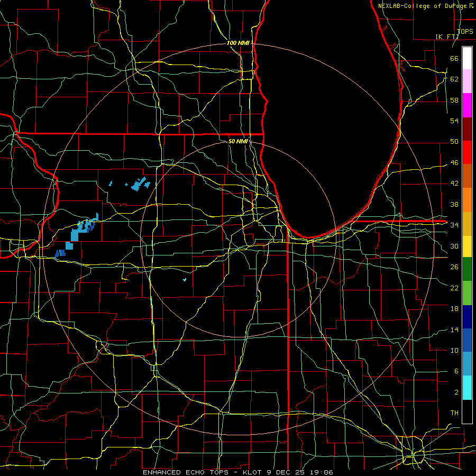Select the dark red legend swatch
Viewport: 476px width, 476px height.
[x=467, y=129]
